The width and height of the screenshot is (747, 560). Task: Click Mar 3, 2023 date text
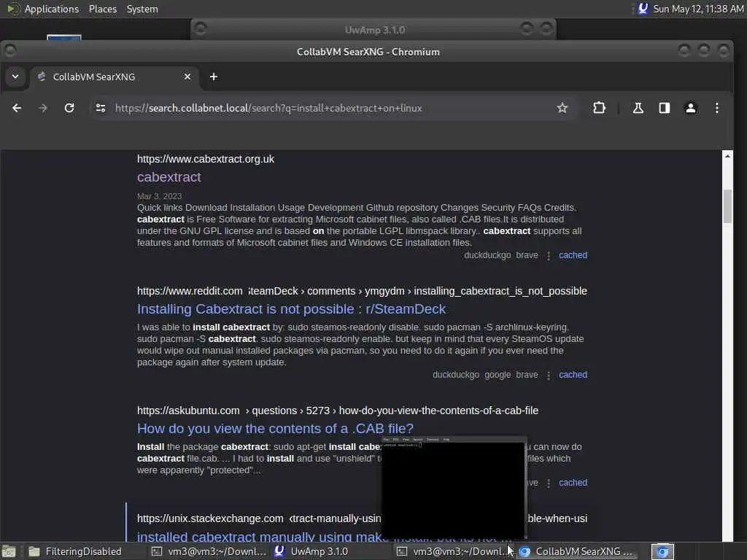(x=159, y=196)
